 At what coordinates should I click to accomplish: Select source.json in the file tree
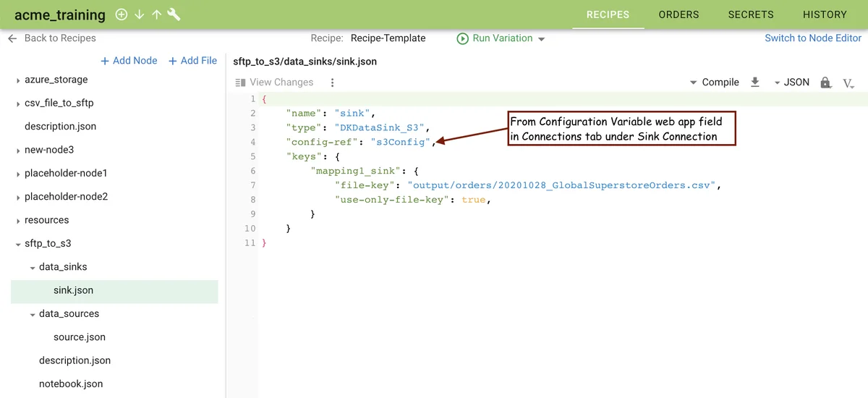tap(80, 337)
